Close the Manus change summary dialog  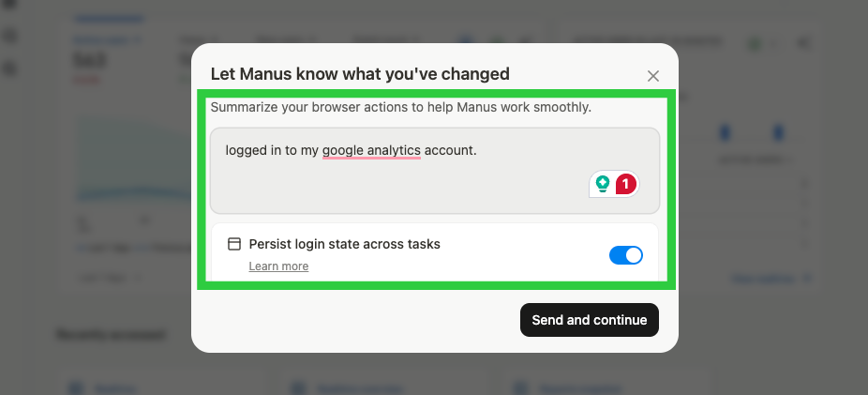pos(653,76)
